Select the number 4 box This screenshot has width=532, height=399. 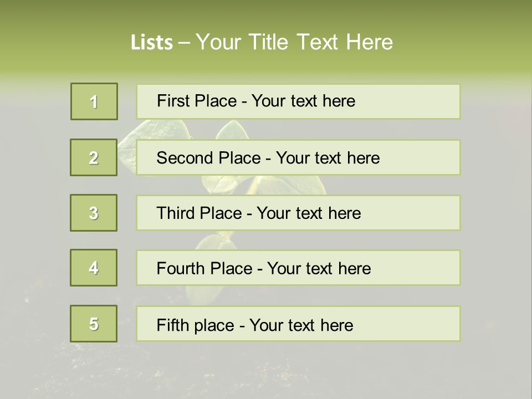click(x=94, y=268)
